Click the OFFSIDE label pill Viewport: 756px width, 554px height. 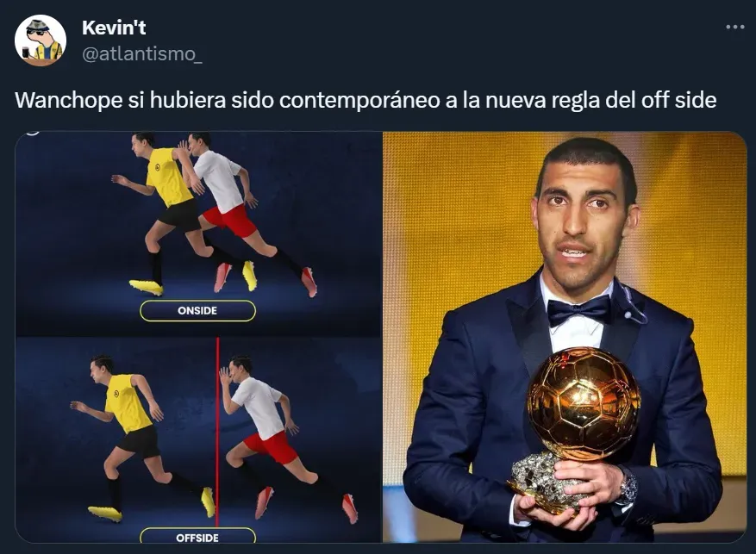197,536
